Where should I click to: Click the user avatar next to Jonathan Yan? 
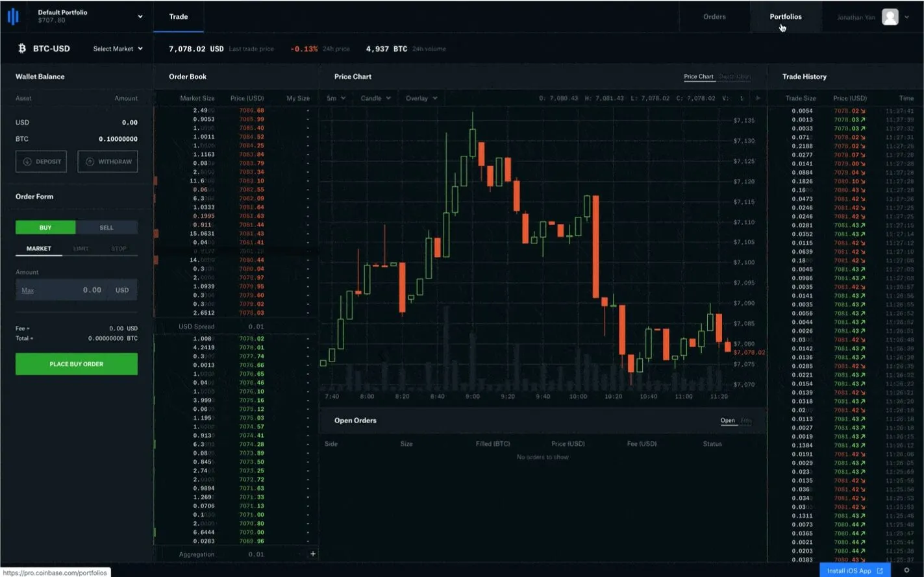[x=892, y=16]
